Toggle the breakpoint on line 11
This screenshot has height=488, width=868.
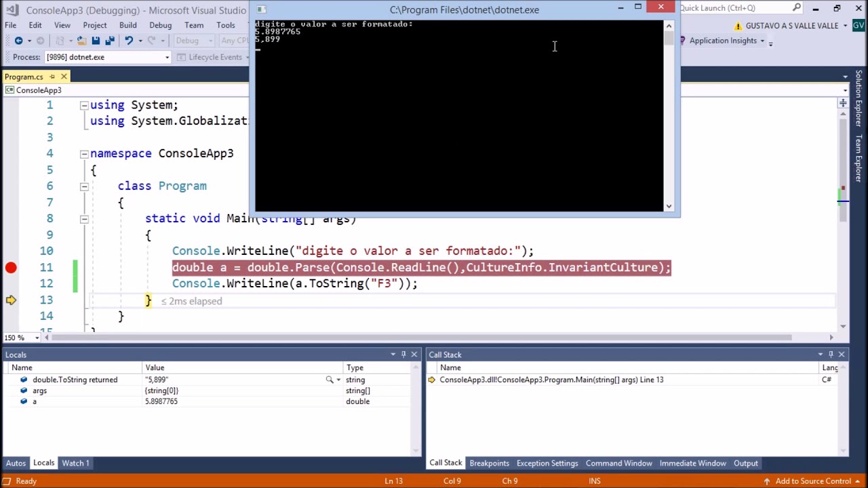(x=11, y=268)
